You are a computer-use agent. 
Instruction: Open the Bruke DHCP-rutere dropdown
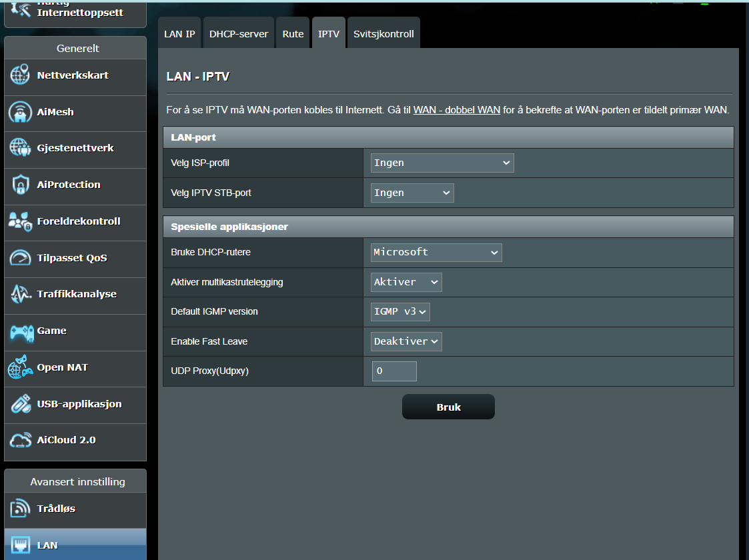(436, 253)
